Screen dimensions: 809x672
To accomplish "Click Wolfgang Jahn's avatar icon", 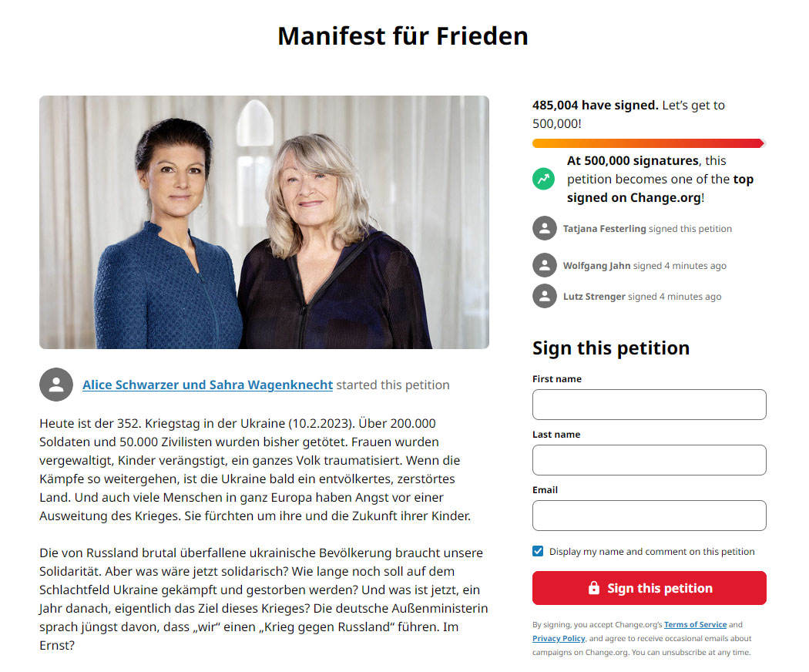I will (544, 265).
